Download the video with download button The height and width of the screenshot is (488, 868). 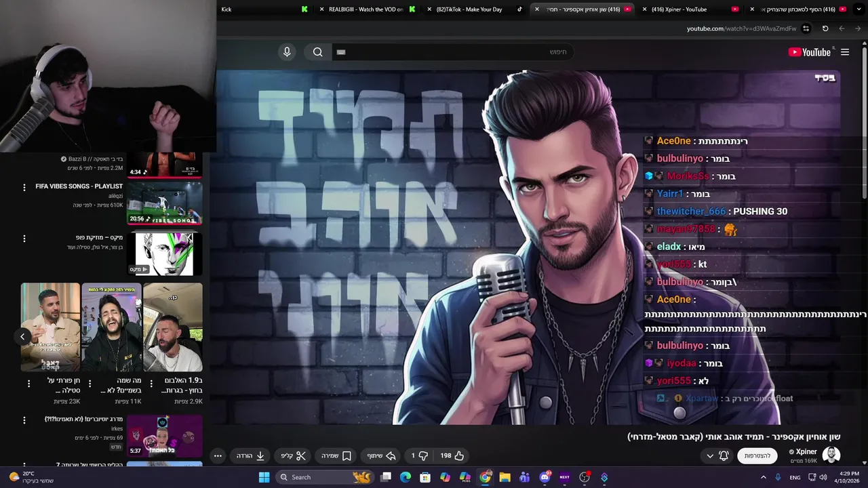[250, 455]
